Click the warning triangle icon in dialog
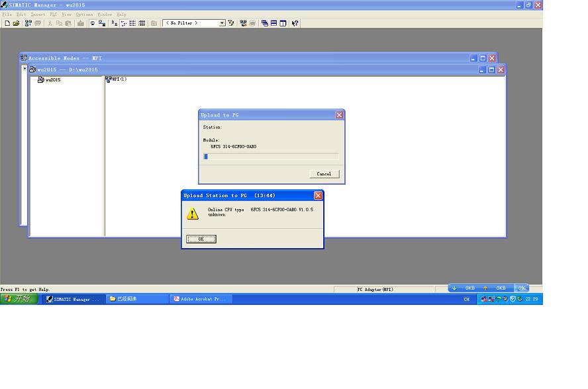588x389 pixels. coord(193,214)
